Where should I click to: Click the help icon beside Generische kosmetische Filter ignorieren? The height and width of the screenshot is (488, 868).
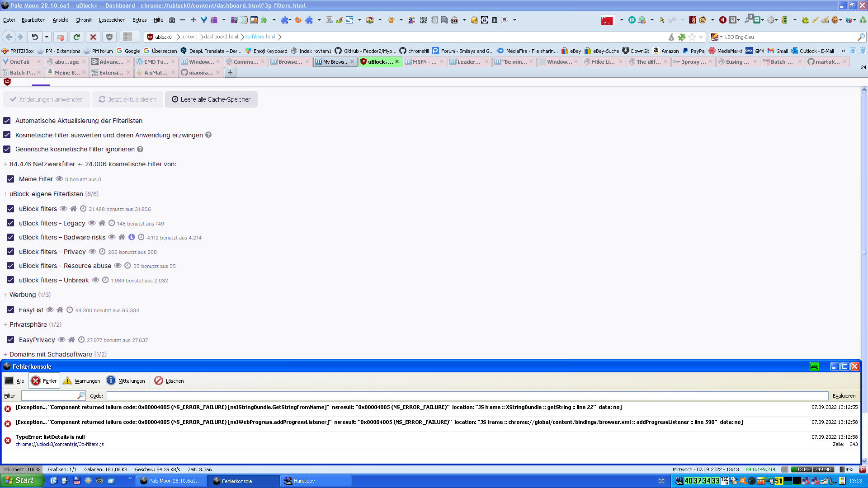140,149
